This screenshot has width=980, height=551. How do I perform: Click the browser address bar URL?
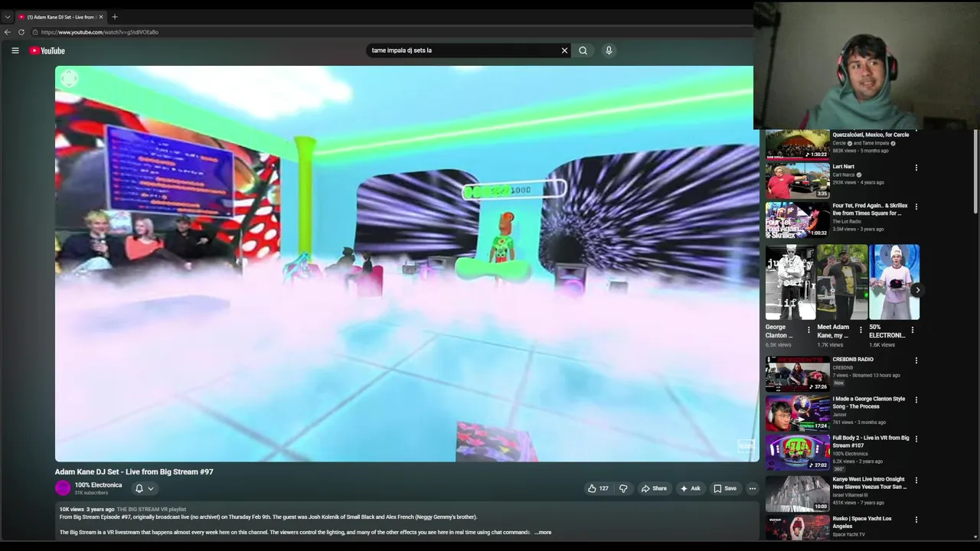click(x=100, y=32)
